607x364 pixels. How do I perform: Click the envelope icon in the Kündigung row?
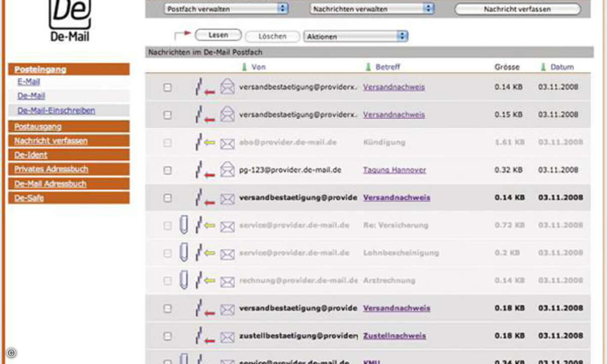click(228, 144)
